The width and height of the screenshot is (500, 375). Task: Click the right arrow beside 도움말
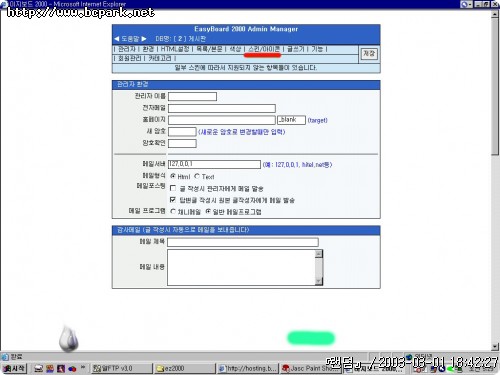[144, 39]
